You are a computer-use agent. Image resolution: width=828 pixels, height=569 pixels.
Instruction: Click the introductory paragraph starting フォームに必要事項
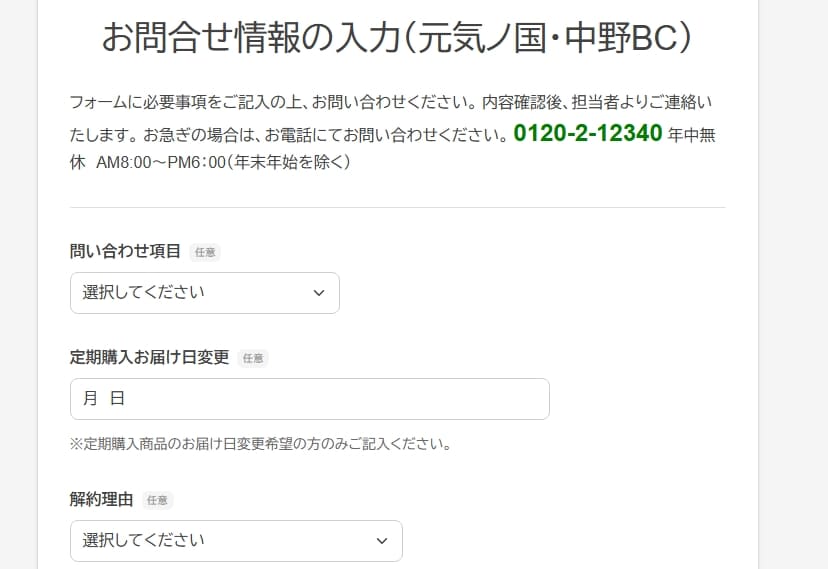(393, 132)
